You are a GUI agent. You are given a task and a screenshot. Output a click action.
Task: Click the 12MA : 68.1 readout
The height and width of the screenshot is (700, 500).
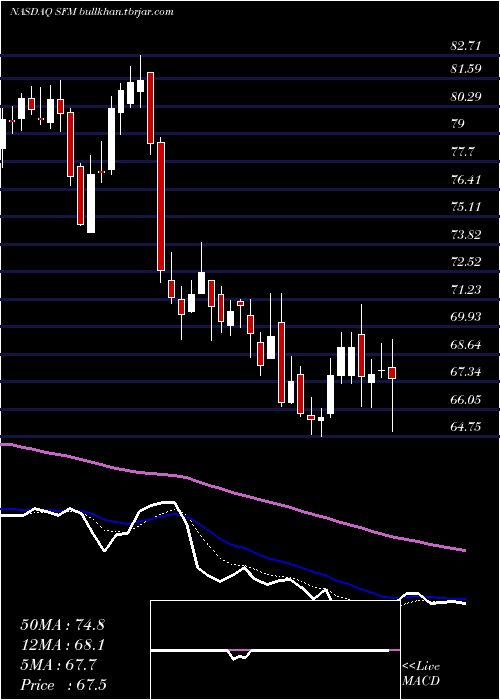click(63, 645)
